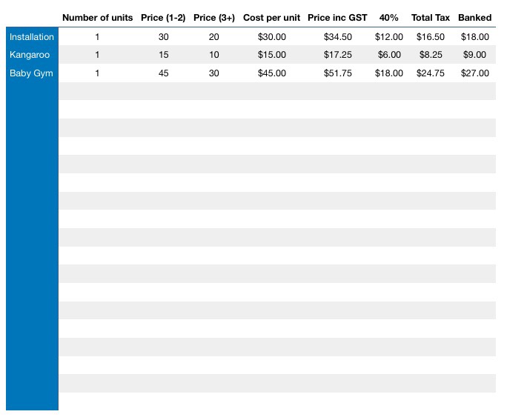Click the Total Tax column header
This screenshot has height=420, width=507.
[431, 18]
